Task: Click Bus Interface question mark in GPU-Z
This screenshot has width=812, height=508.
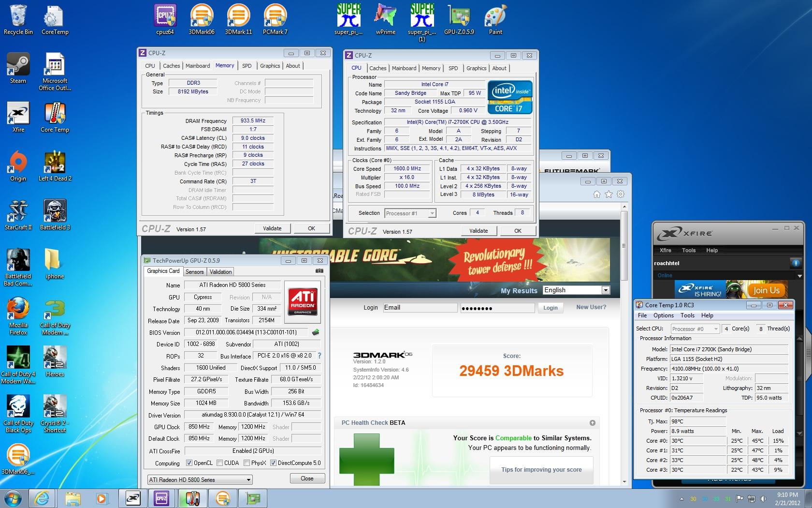Action: click(319, 356)
